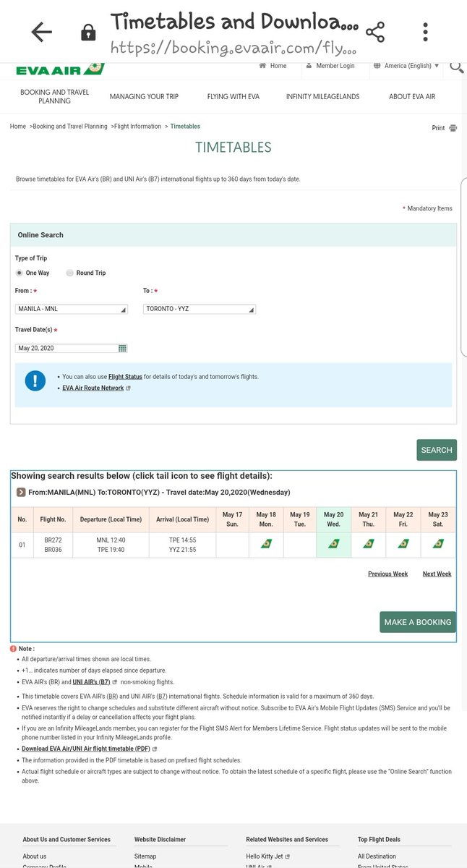Open the From MANILA - MNL dropdown
467x868 pixels.
point(72,309)
